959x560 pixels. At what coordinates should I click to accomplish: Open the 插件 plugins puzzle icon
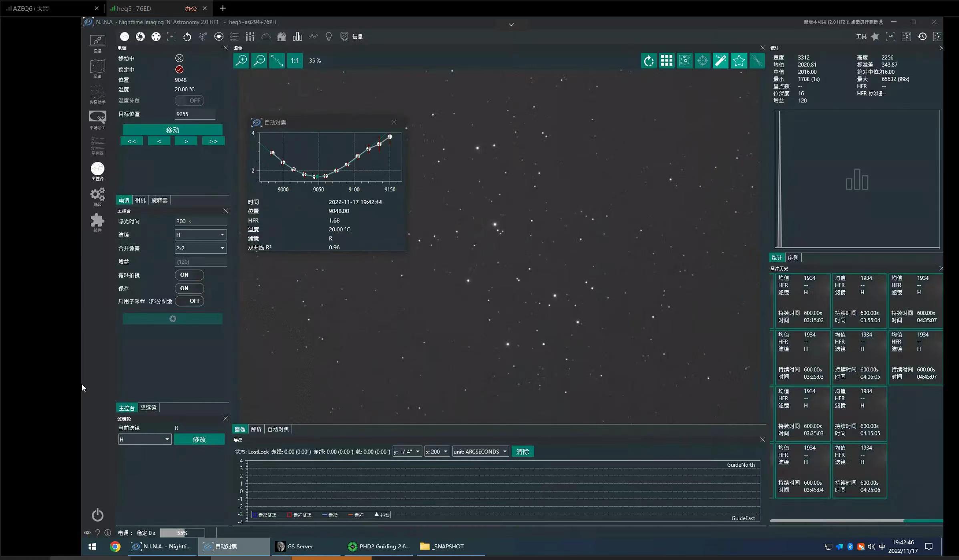pyautogui.click(x=97, y=222)
